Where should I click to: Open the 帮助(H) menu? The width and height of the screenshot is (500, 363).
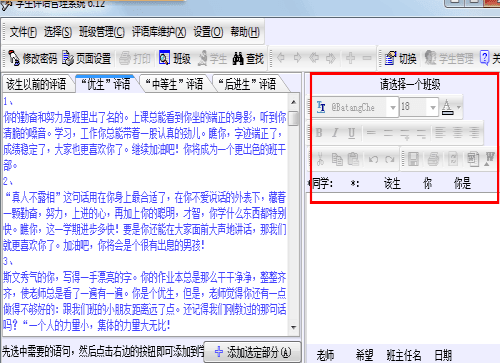(x=245, y=32)
